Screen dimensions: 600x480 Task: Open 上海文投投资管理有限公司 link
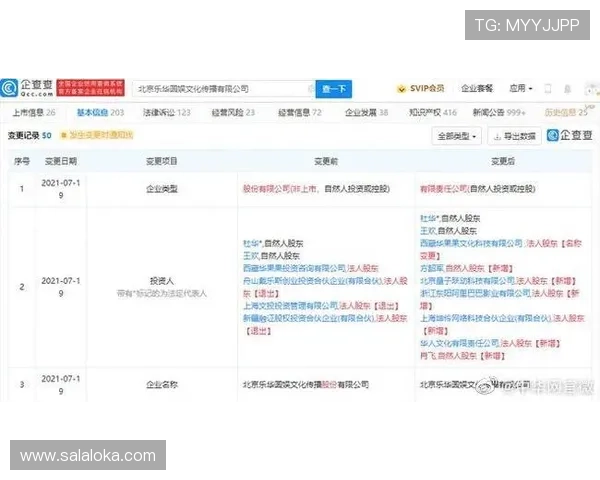click(x=290, y=306)
